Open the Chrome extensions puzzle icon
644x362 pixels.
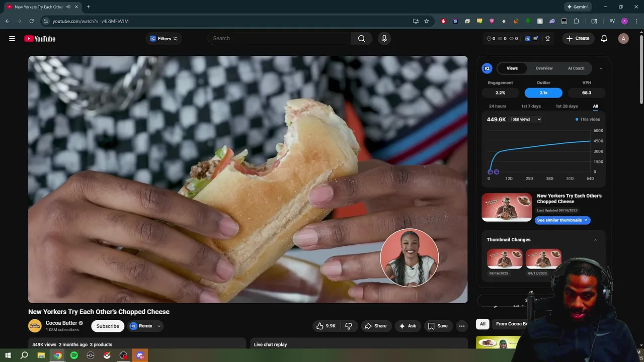tap(577, 21)
